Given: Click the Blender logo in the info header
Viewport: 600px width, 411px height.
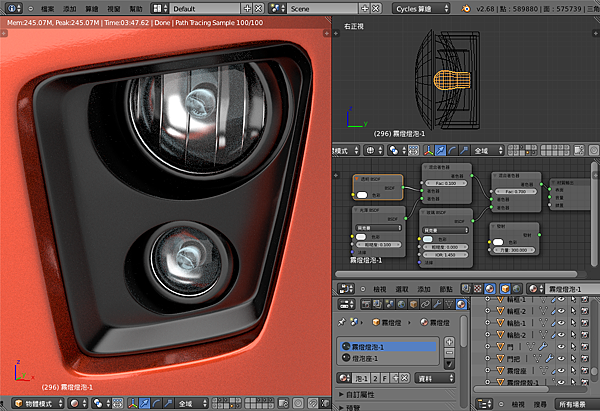Looking at the screenshot, I should coord(466,8).
